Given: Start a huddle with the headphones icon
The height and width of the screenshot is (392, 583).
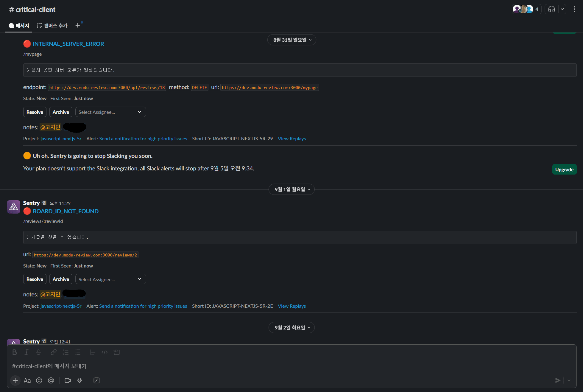Looking at the screenshot, I should 551,9.
